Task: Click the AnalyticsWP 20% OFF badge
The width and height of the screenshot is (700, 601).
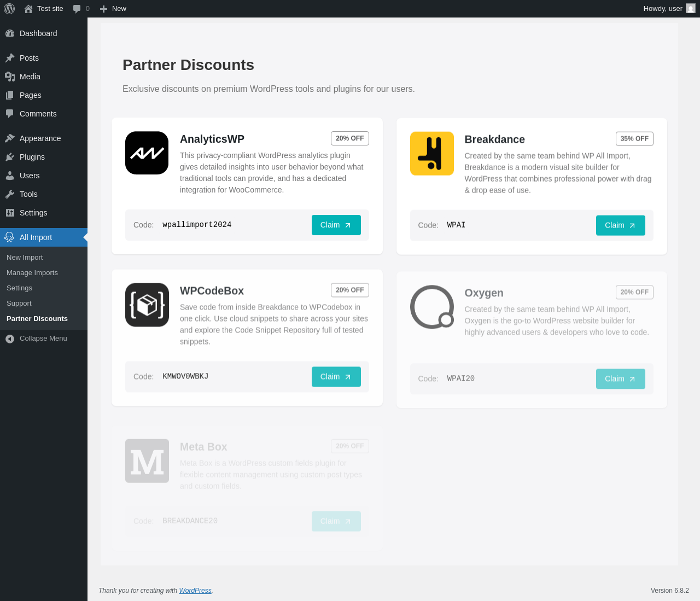Action: [x=350, y=138]
